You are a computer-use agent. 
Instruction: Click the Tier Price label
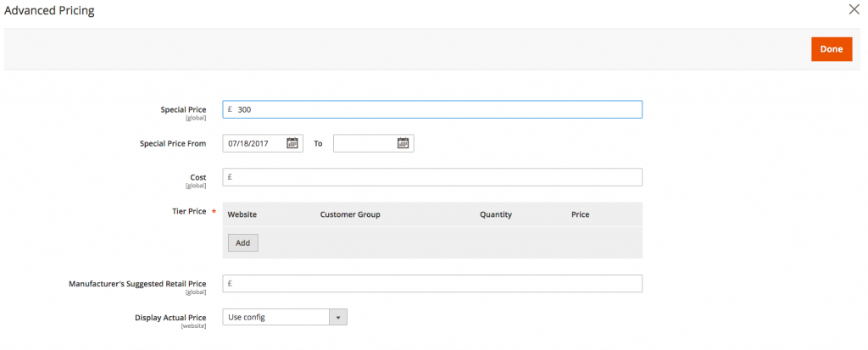(x=189, y=212)
